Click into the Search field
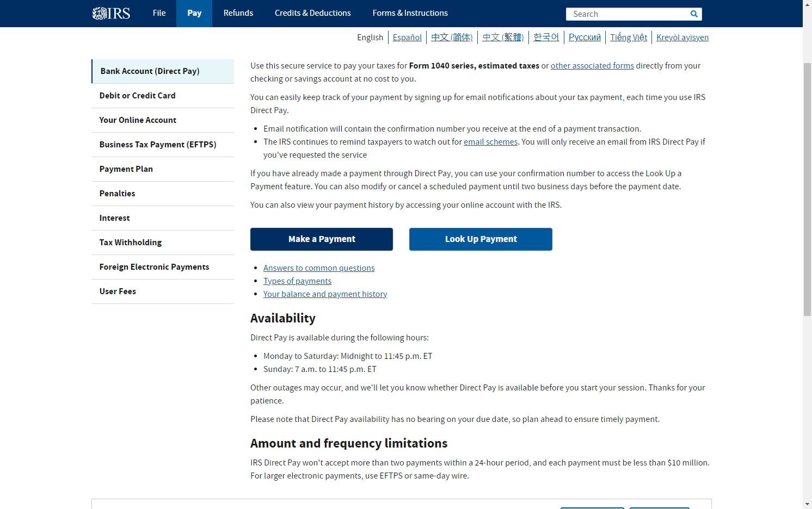The height and width of the screenshot is (509, 812). click(x=628, y=14)
